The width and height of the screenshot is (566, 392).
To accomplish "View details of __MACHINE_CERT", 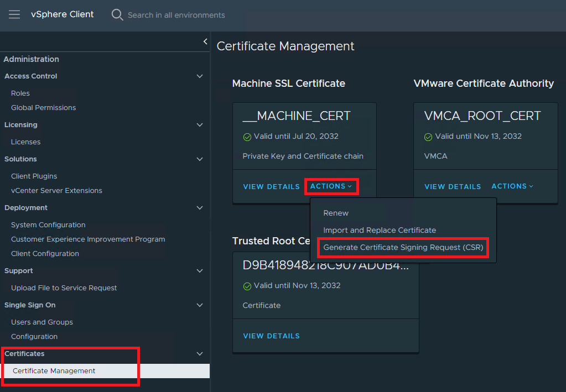I will click(271, 187).
